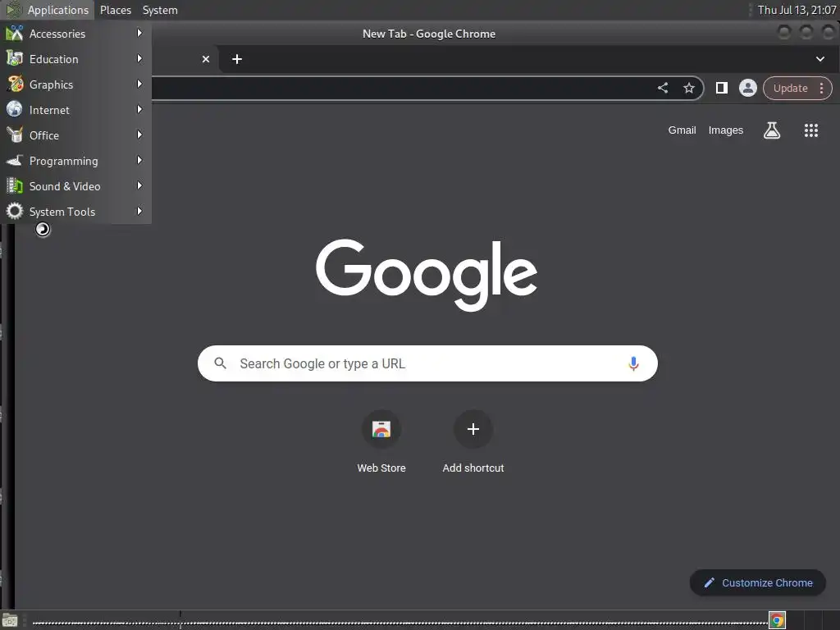Open the System menu in top panel

160,10
